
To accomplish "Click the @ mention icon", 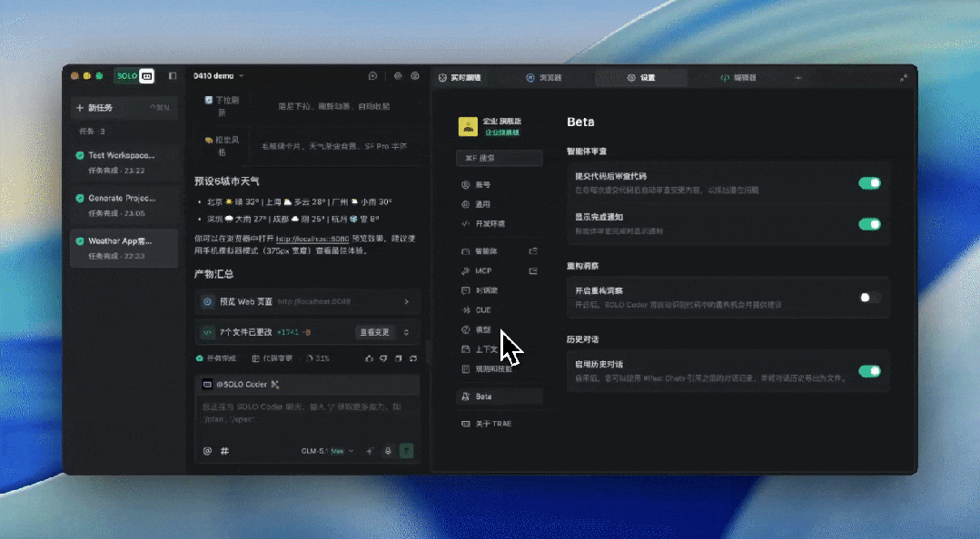I will (x=207, y=451).
